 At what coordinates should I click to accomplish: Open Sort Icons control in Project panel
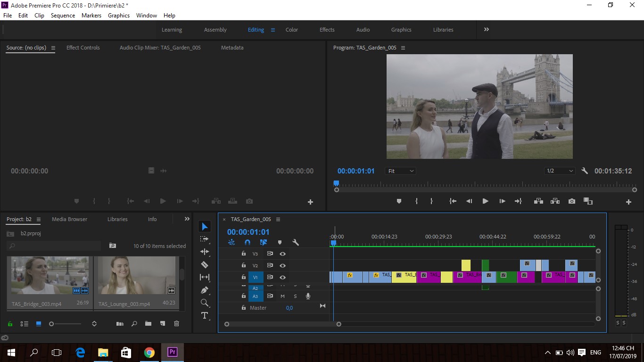coord(94,324)
